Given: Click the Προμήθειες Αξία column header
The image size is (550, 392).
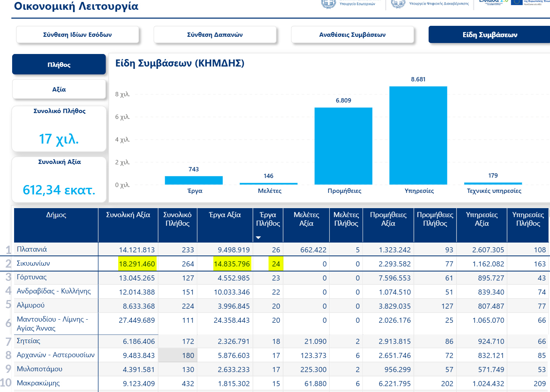Looking at the screenshot, I should coord(388,219).
